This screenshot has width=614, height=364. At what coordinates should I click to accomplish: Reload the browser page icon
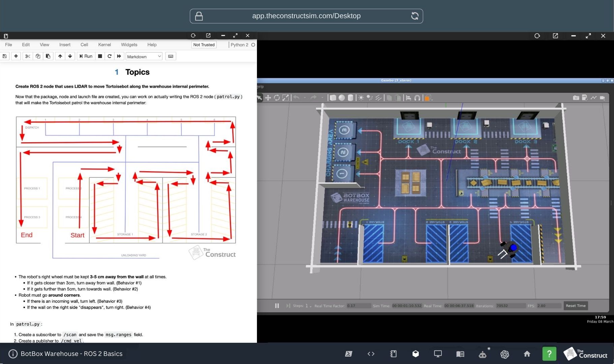click(415, 16)
